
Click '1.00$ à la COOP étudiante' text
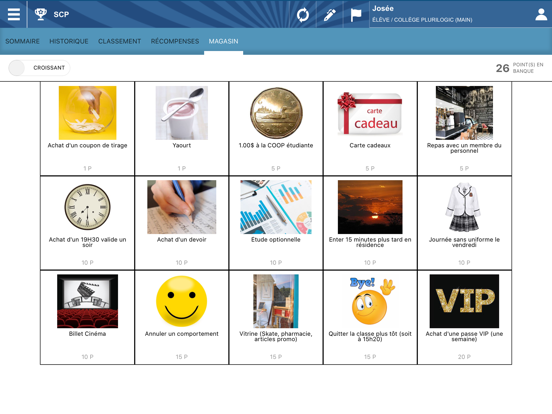pos(276,145)
